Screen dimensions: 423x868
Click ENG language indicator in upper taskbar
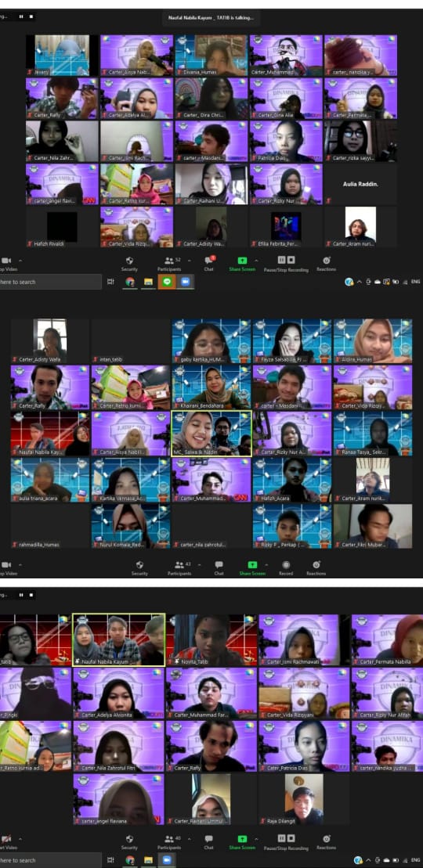click(x=415, y=282)
